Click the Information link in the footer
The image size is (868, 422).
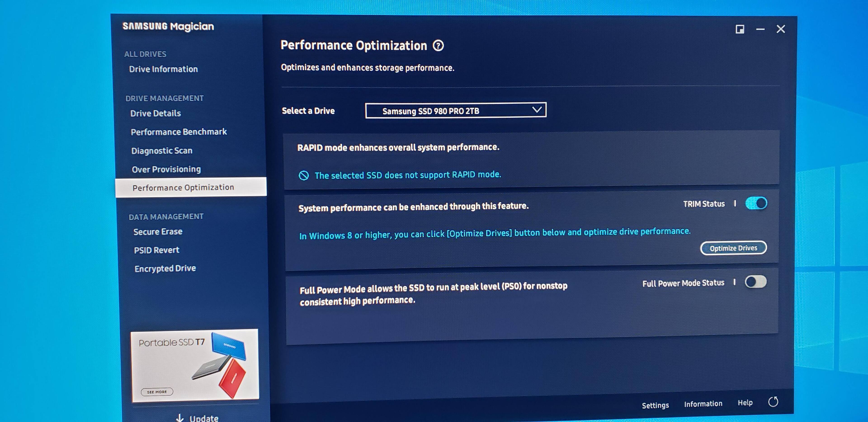pyautogui.click(x=703, y=404)
